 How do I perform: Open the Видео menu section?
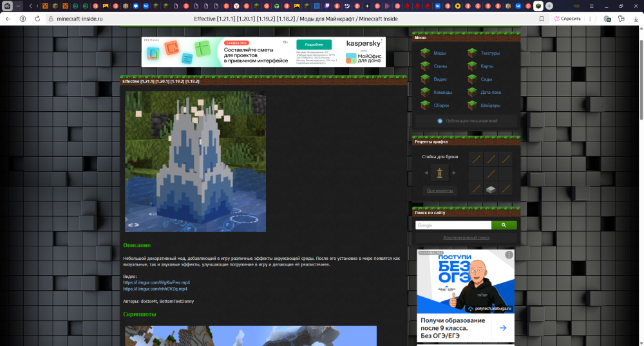440,80
